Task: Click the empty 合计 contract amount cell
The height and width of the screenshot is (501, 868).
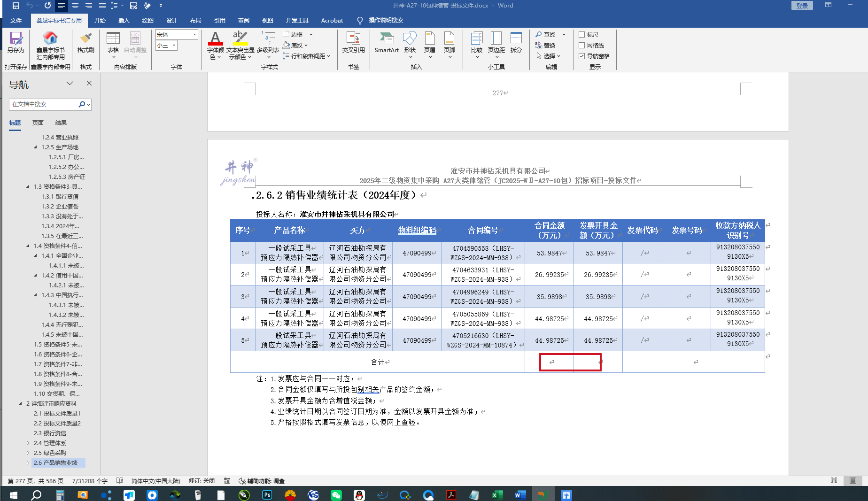Action: click(x=549, y=362)
